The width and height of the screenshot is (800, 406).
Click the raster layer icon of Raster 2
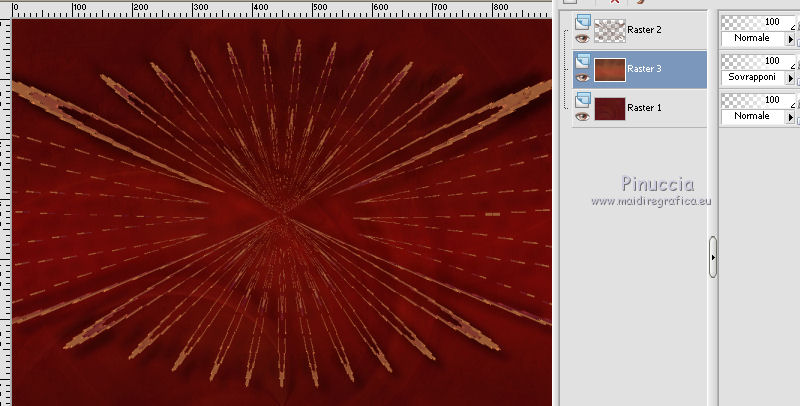583,22
